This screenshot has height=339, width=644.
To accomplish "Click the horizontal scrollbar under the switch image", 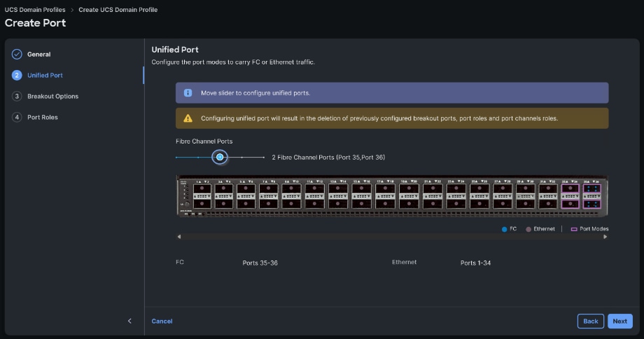I will tap(392, 237).
